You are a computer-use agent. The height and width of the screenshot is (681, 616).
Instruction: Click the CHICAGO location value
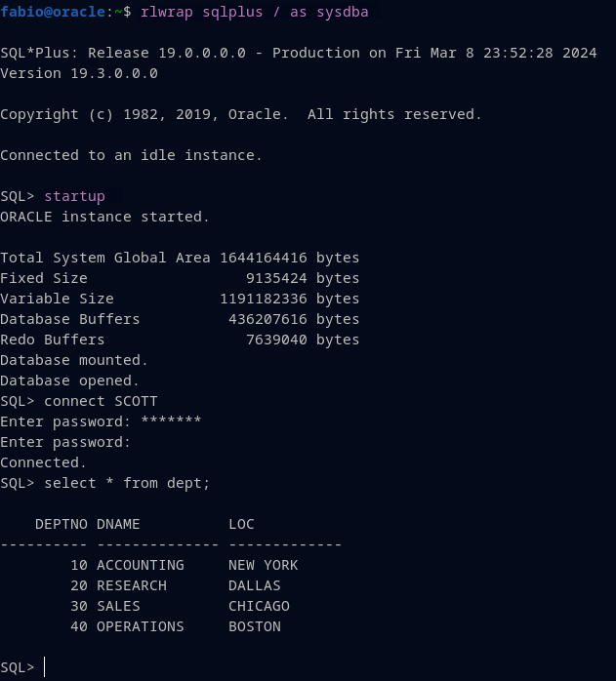click(259, 606)
